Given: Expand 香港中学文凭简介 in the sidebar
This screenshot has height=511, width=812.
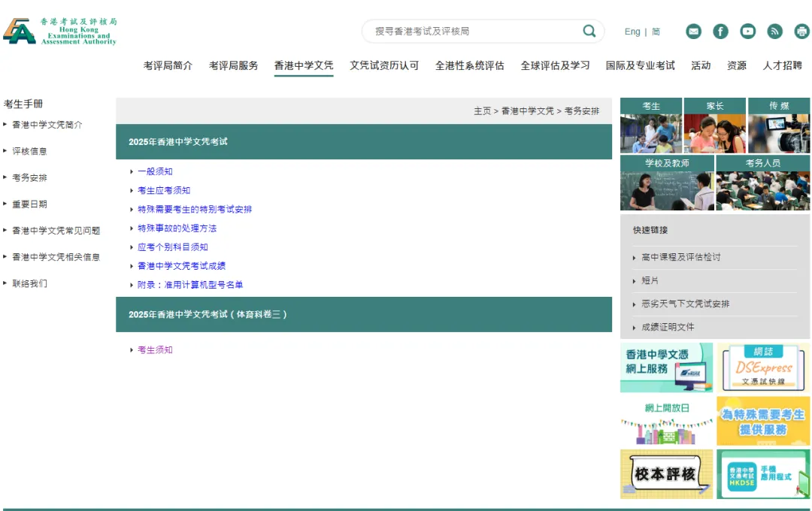Looking at the screenshot, I should [47, 125].
